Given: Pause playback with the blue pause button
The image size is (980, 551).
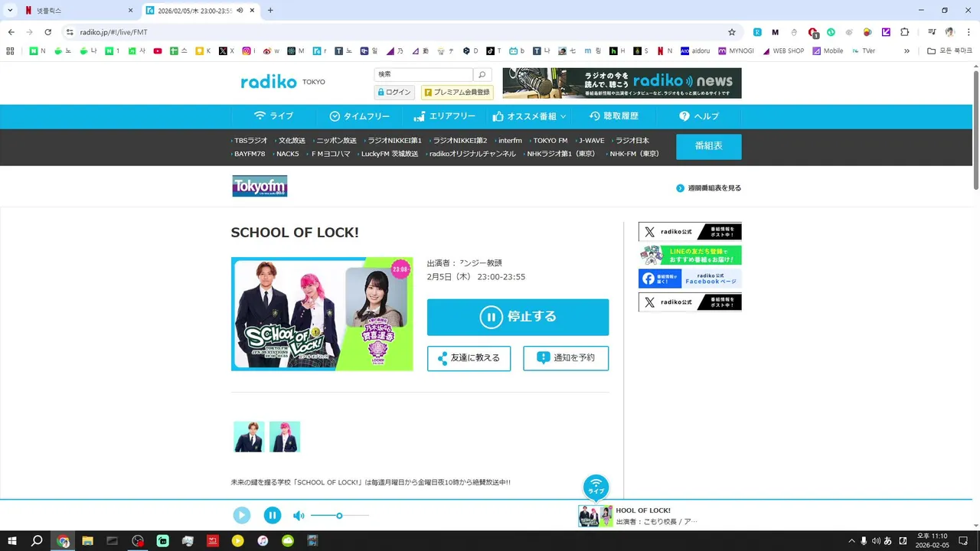Looking at the screenshot, I should 273,516.
